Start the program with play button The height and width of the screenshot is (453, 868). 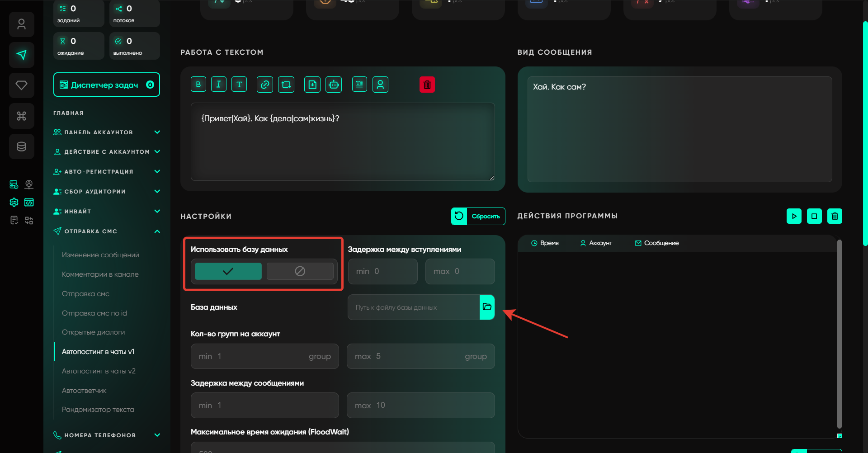pos(794,216)
